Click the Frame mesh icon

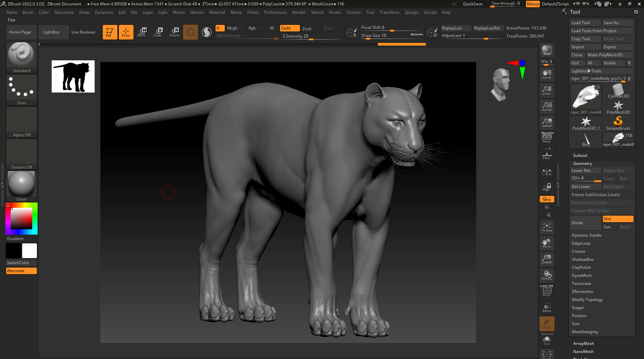point(547,227)
